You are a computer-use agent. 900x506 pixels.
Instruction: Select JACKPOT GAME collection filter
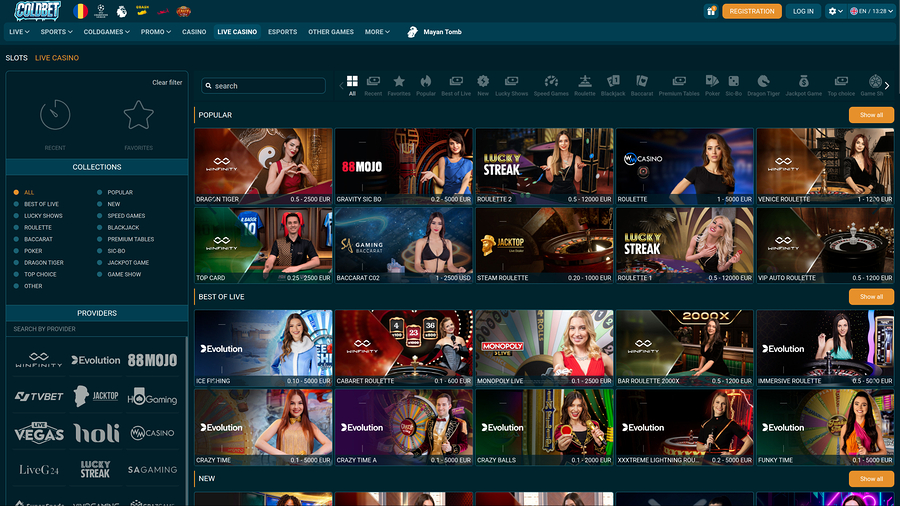coord(123,263)
